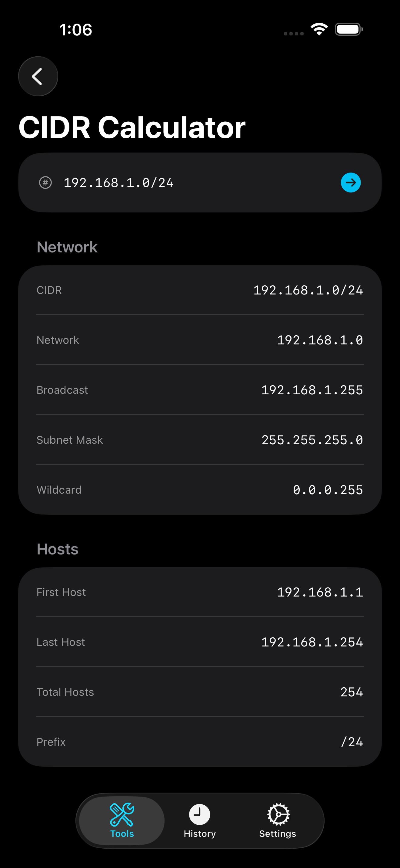The width and height of the screenshot is (400, 868).
Task: Tap the Subnet Mask value 255.255.255.0
Action: [312, 440]
